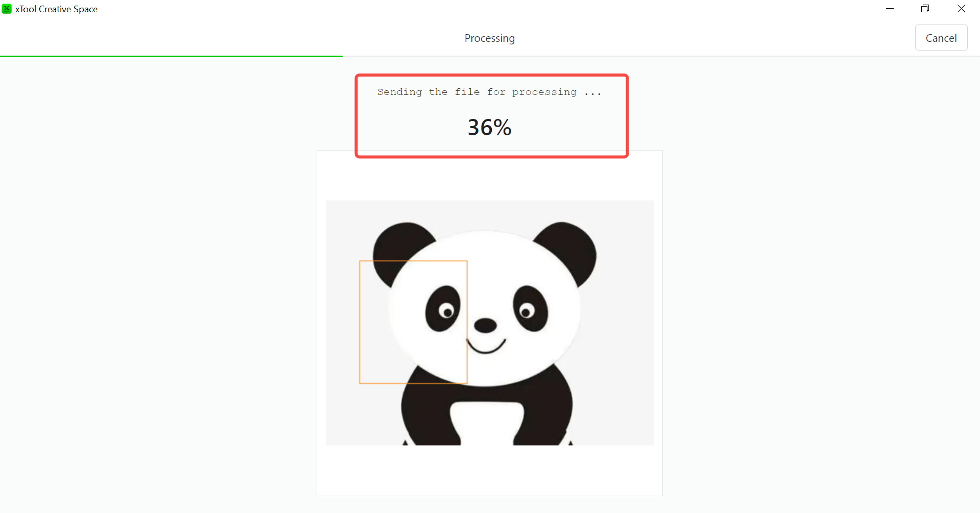Click the panda's nose in preview
980x513 pixels.
click(x=485, y=325)
